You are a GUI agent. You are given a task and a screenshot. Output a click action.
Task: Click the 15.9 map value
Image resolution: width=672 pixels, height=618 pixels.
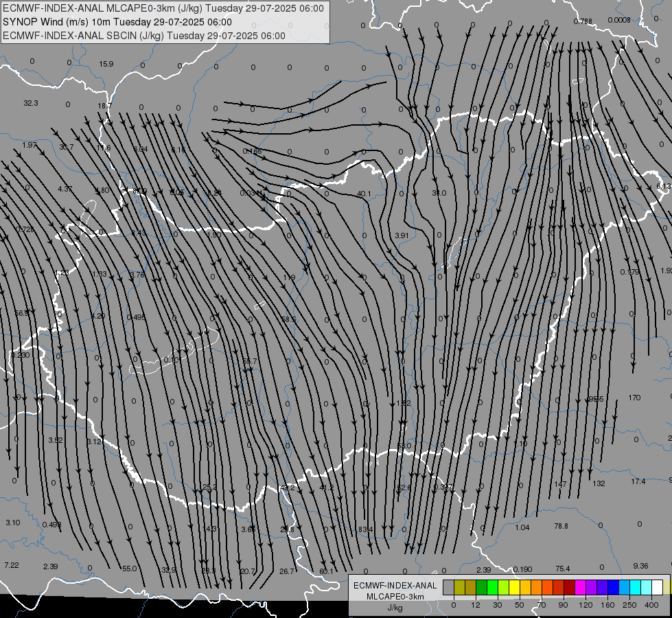[106, 64]
